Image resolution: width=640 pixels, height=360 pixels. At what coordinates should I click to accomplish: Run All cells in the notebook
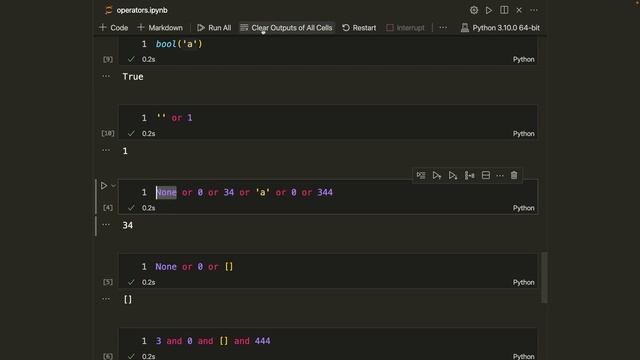point(214,28)
